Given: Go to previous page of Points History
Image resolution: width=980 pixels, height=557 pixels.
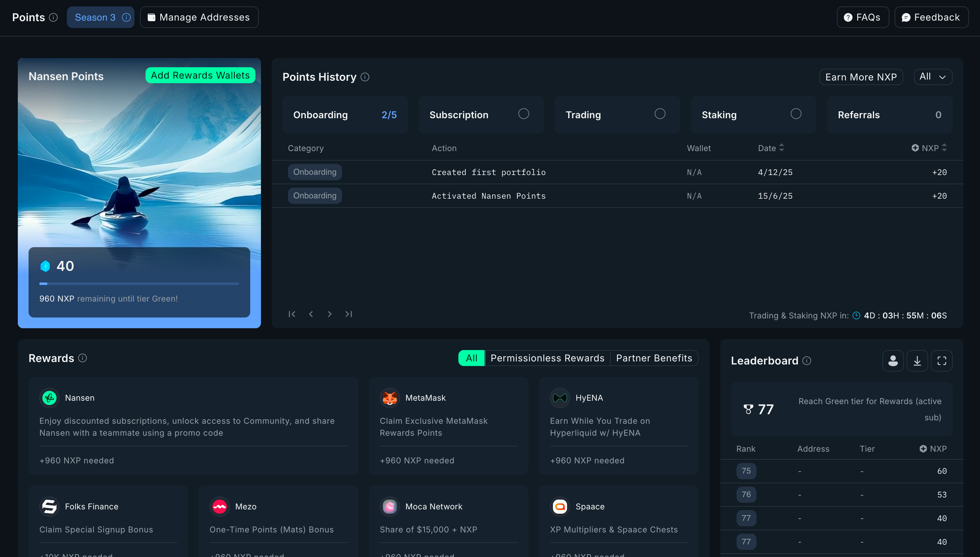Looking at the screenshot, I should pyautogui.click(x=311, y=314).
